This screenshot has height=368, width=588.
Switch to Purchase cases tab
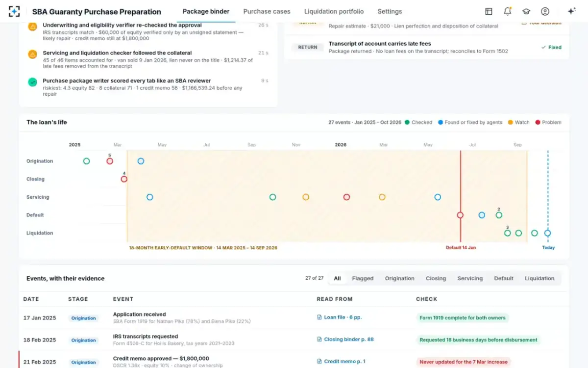point(267,11)
